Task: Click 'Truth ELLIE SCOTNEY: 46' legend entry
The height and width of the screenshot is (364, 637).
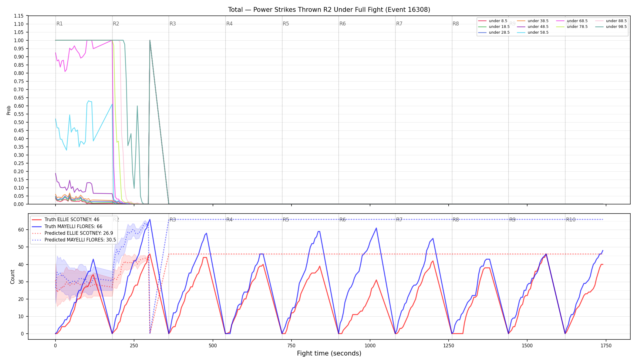Action: pos(66,220)
